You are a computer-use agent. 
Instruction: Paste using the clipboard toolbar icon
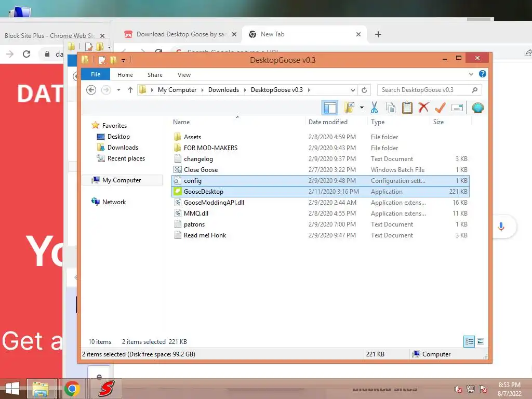click(407, 108)
